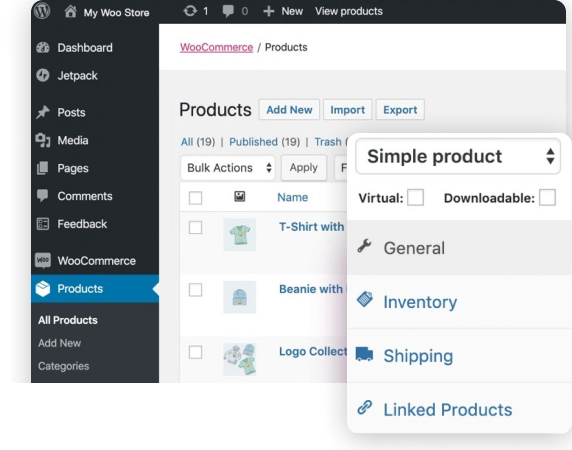
Task: Click the Shipping truck icon
Action: pyautogui.click(x=364, y=354)
